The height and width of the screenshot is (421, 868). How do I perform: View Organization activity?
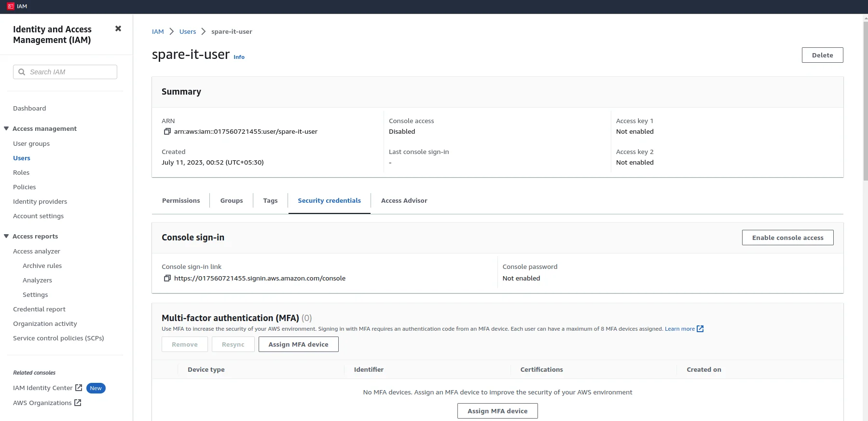tap(45, 323)
